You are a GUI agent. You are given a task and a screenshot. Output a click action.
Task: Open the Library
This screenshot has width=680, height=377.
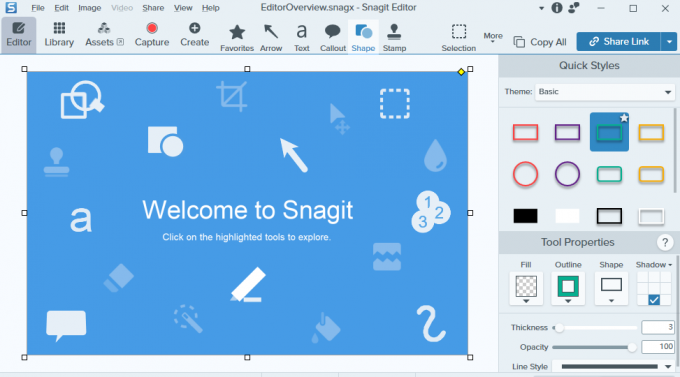59,35
